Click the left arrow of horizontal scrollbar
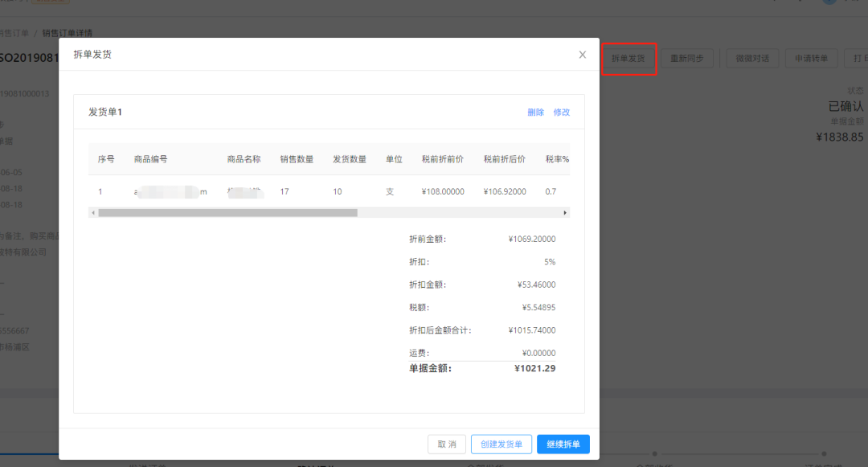The width and height of the screenshot is (868, 467). pyautogui.click(x=93, y=213)
